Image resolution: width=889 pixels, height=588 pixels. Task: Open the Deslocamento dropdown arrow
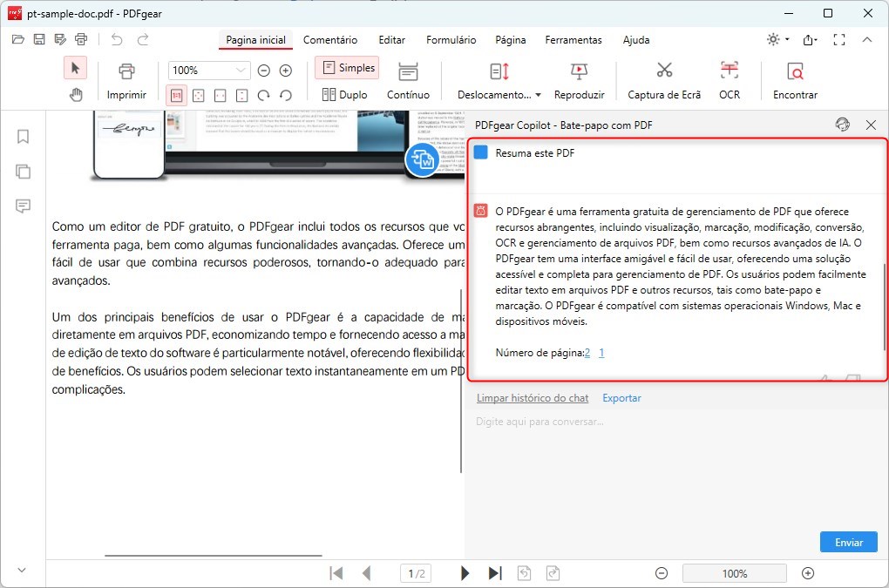(538, 95)
